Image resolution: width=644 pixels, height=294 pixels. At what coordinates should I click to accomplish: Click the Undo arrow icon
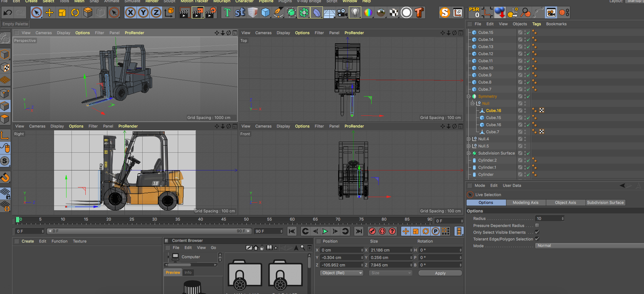pyautogui.click(x=7, y=13)
